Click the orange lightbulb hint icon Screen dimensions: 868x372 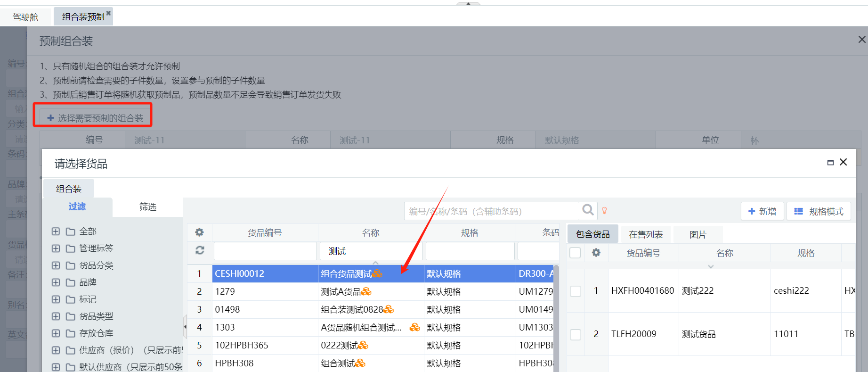(x=604, y=211)
